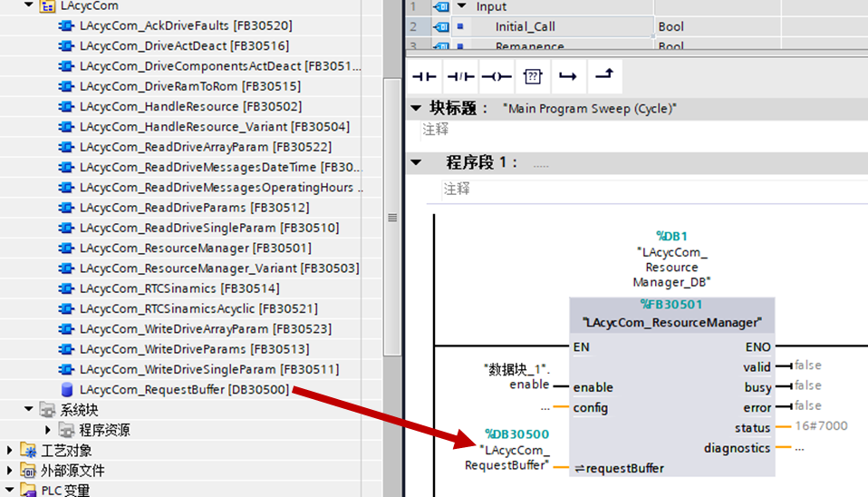This screenshot has width=868, height=497.
Task: Insert a normally closed contact
Action: pyautogui.click(x=460, y=76)
